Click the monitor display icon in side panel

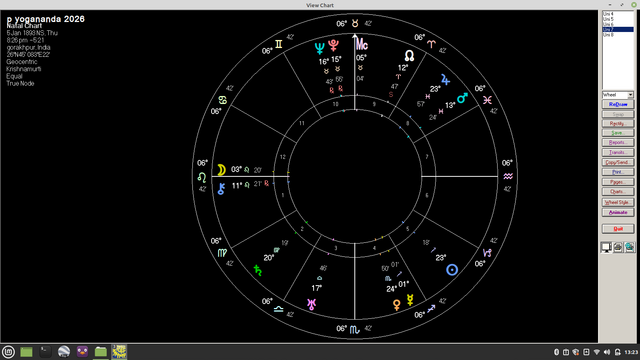[607, 247]
